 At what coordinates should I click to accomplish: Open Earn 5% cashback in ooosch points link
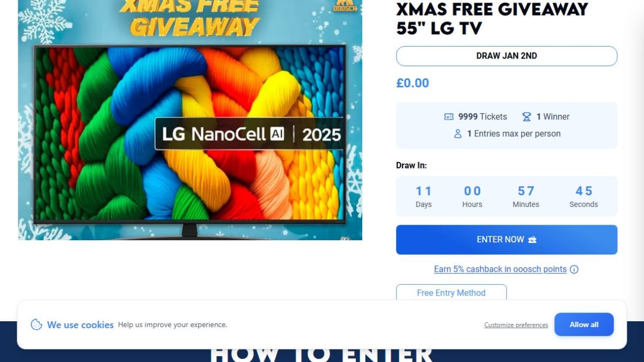pos(500,269)
